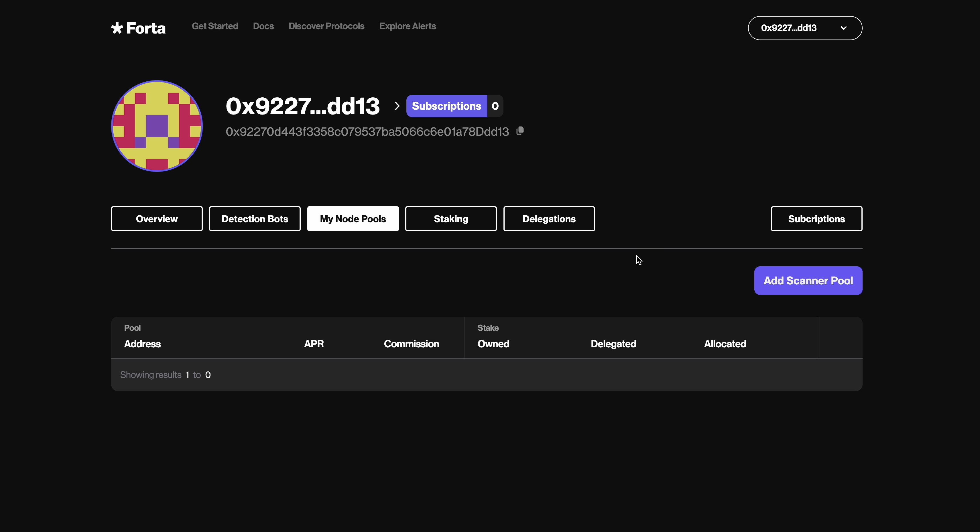Go to Discover Protocols page
Screen dimensions: 980x532
(x=326, y=26)
